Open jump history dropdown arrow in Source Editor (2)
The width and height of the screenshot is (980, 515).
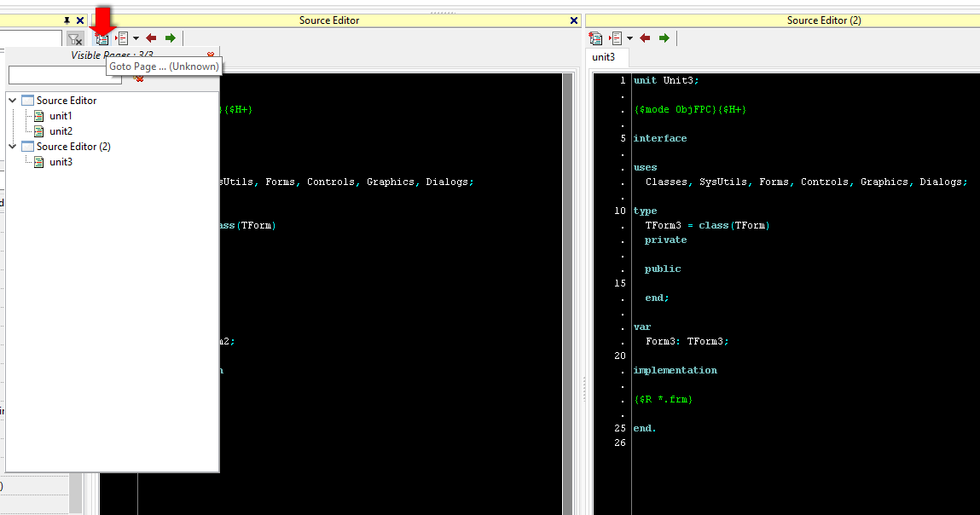[629, 38]
